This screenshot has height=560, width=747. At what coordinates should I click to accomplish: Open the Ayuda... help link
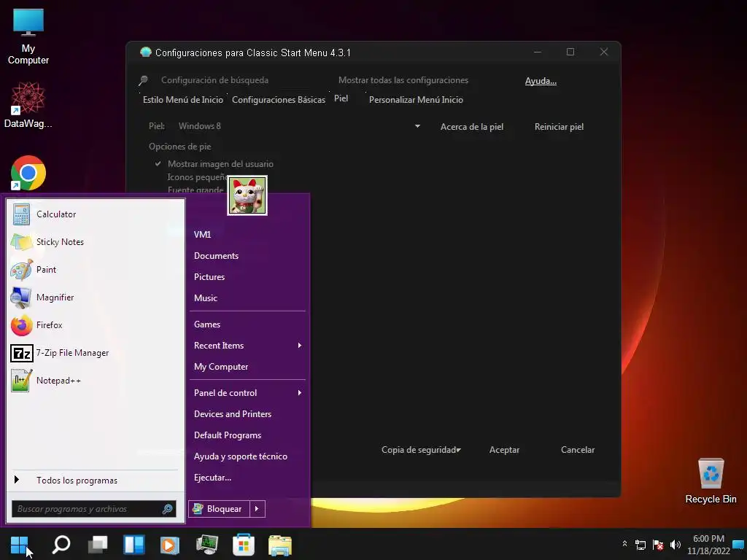point(541,81)
